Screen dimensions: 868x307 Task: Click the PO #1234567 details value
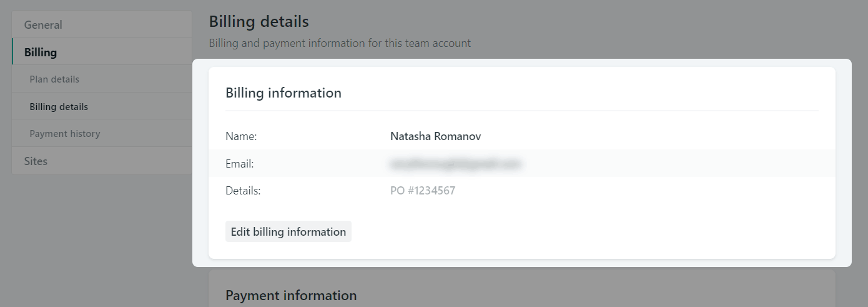423,191
